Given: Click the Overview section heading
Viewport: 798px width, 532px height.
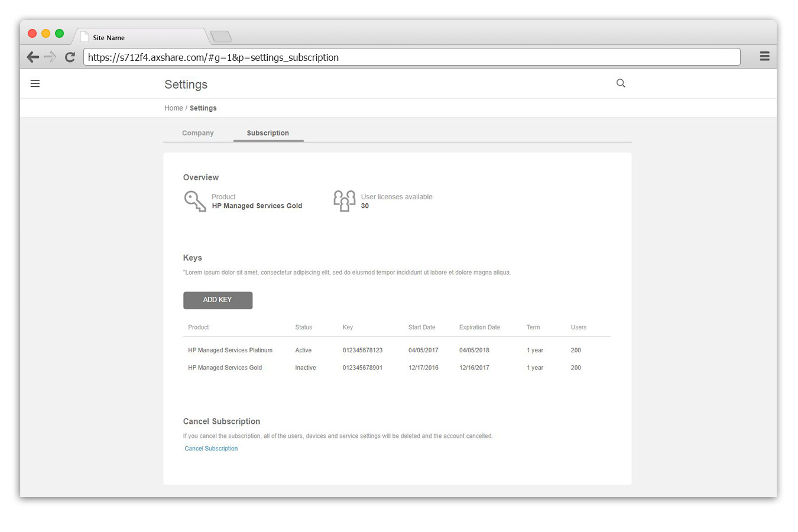Looking at the screenshot, I should pyautogui.click(x=201, y=177).
